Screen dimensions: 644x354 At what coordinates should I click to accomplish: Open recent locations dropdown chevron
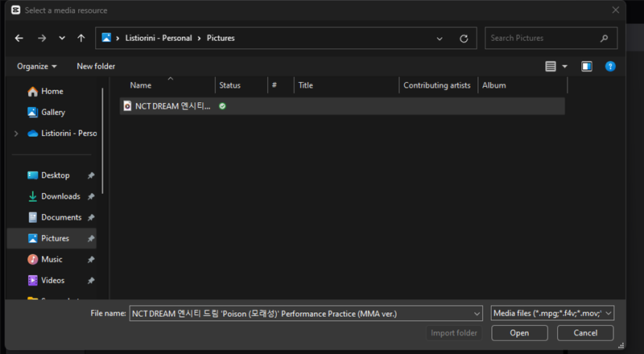tap(62, 38)
